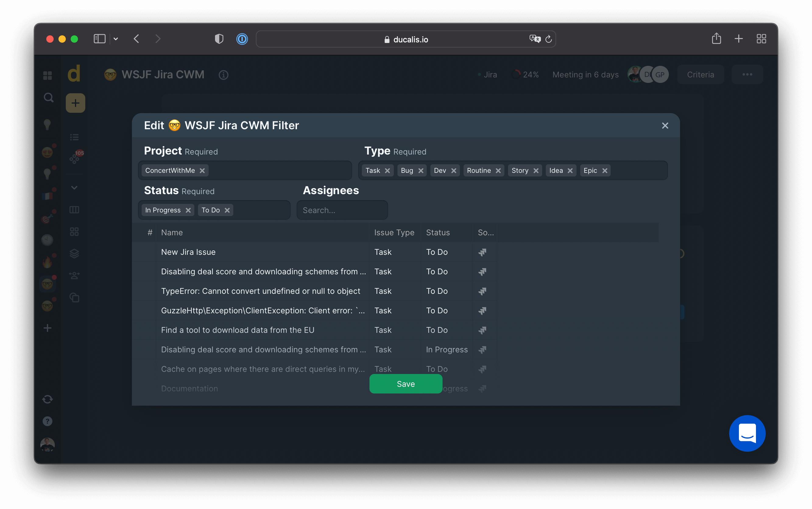The width and height of the screenshot is (812, 509).
Task: Click Meeting in 6 days label
Action: 585,75
